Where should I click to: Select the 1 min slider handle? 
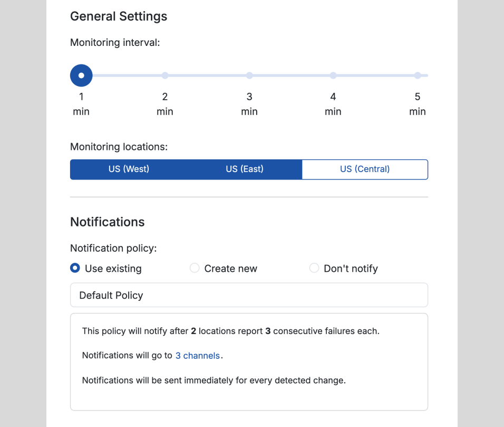[81, 75]
